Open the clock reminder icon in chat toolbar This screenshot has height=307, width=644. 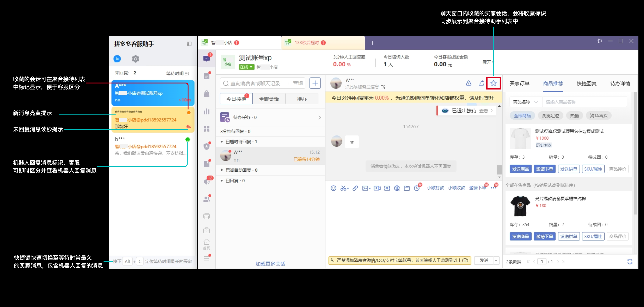pos(417,188)
